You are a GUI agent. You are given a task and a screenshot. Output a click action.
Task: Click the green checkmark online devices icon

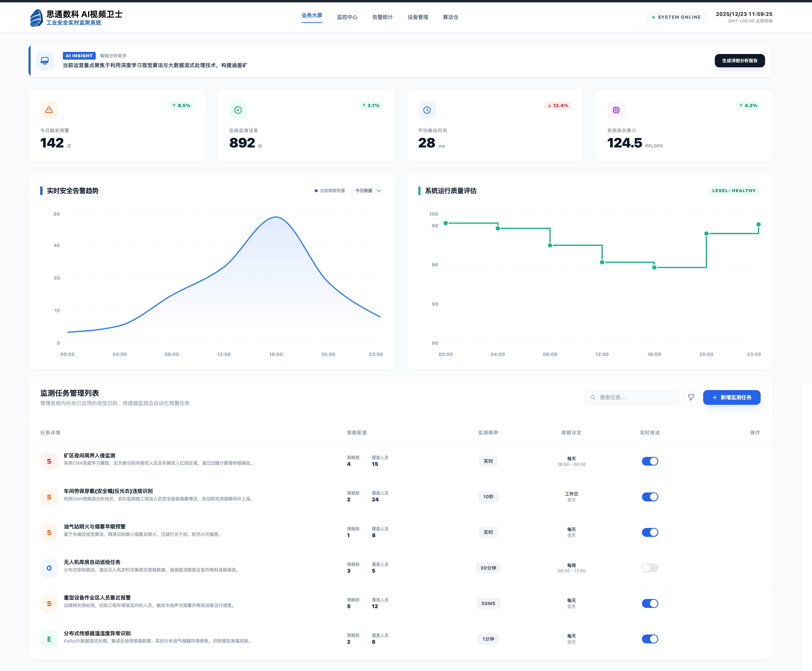pyautogui.click(x=238, y=110)
